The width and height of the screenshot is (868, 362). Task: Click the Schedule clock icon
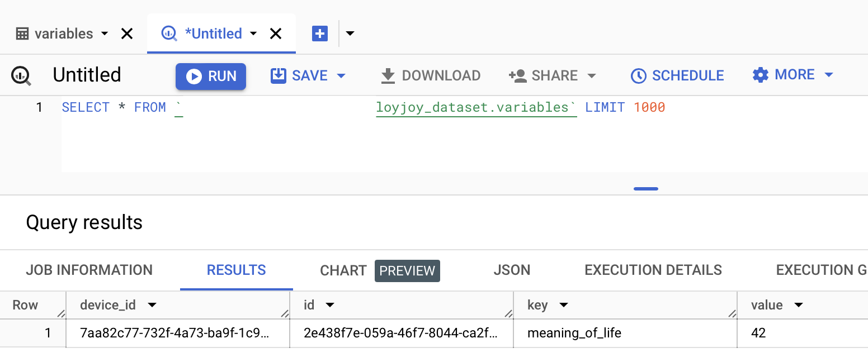point(638,75)
